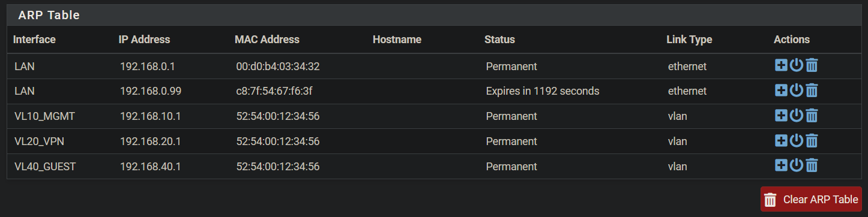Click power icon on VL20_VPN row
868x217 pixels.
tap(796, 141)
